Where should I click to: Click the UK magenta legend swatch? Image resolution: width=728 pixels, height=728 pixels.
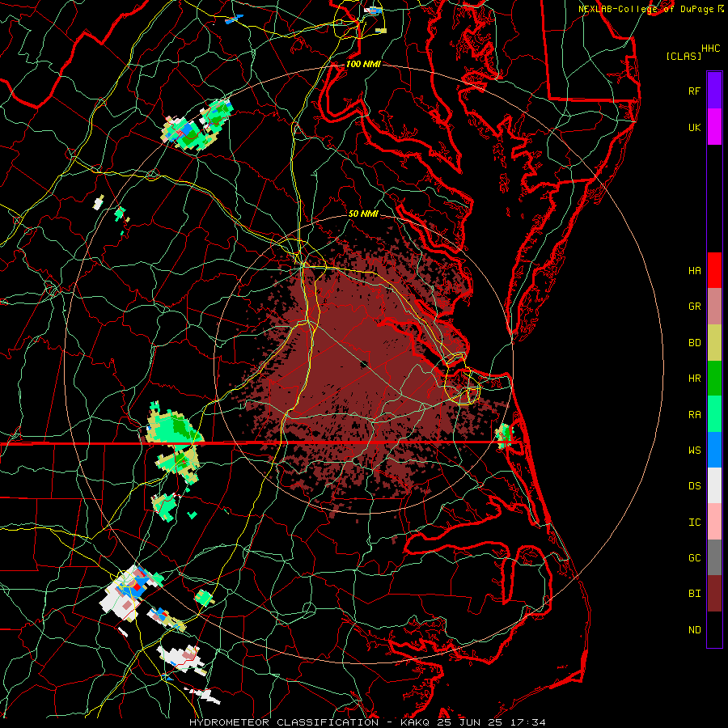tap(714, 127)
